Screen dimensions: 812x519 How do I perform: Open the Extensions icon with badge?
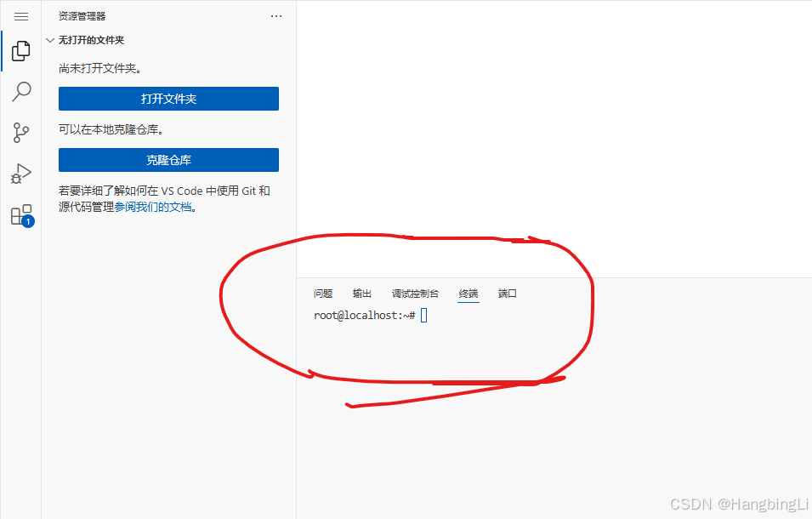pos(22,215)
